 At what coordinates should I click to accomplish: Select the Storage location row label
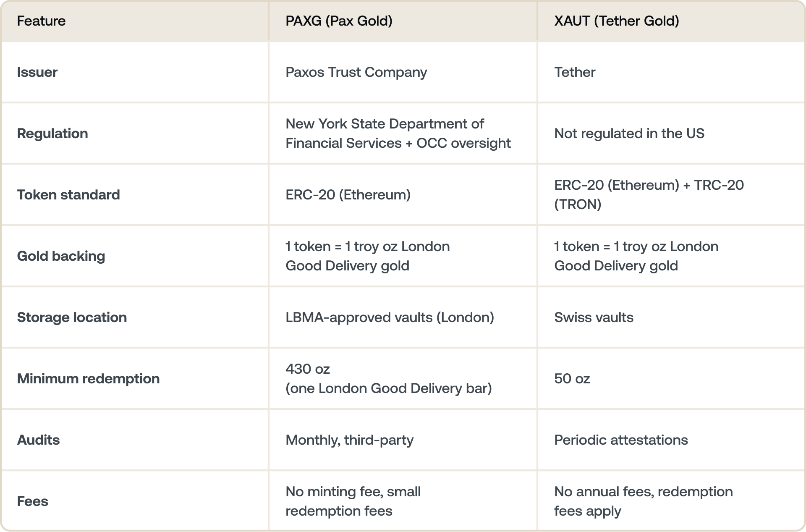click(x=72, y=317)
